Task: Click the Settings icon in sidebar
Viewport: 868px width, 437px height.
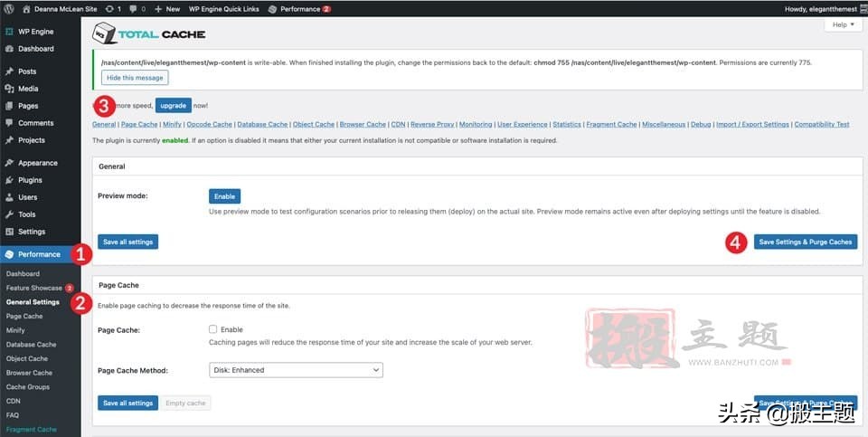Action: 9,232
